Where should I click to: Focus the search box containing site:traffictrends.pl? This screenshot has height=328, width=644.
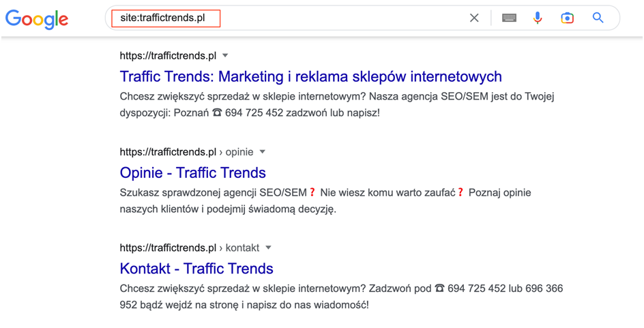(341, 18)
